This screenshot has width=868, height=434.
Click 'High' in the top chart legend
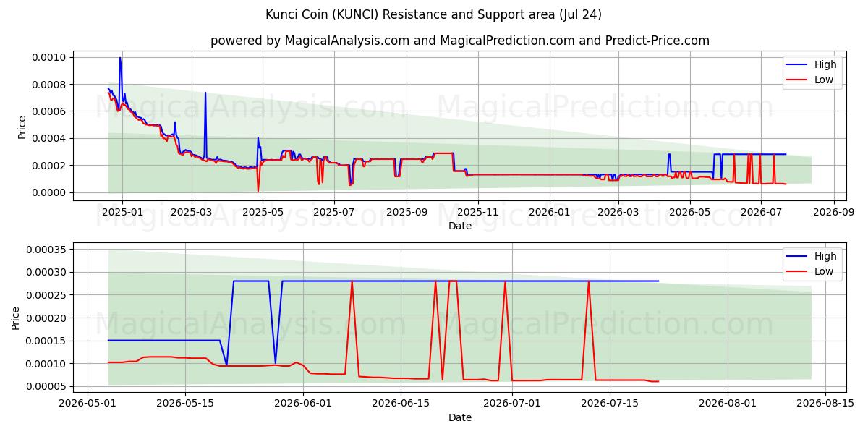[x=825, y=64]
